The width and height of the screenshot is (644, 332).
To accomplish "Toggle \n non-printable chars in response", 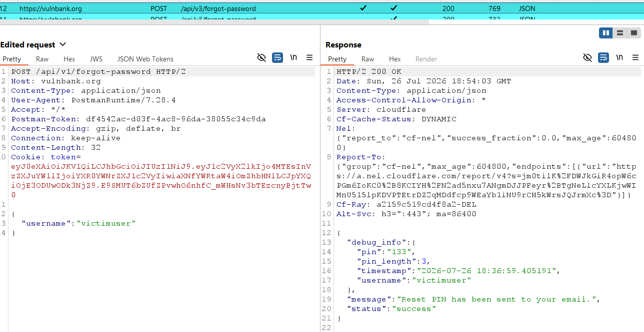I will tap(619, 57).
